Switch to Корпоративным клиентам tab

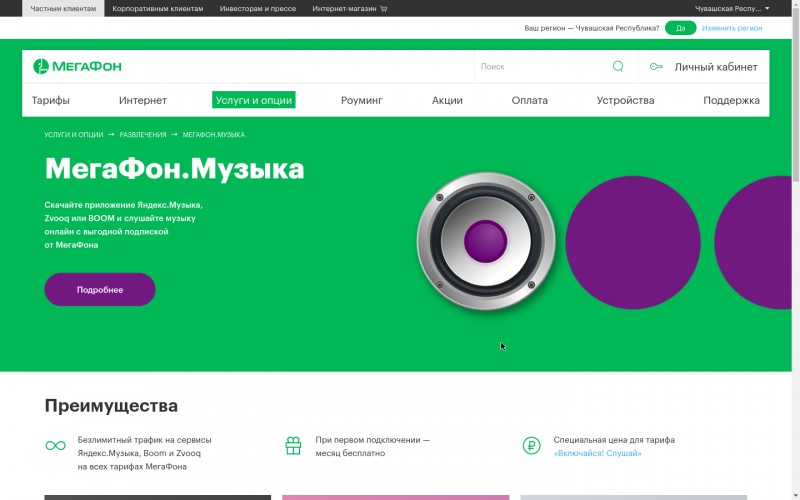click(x=158, y=9)
